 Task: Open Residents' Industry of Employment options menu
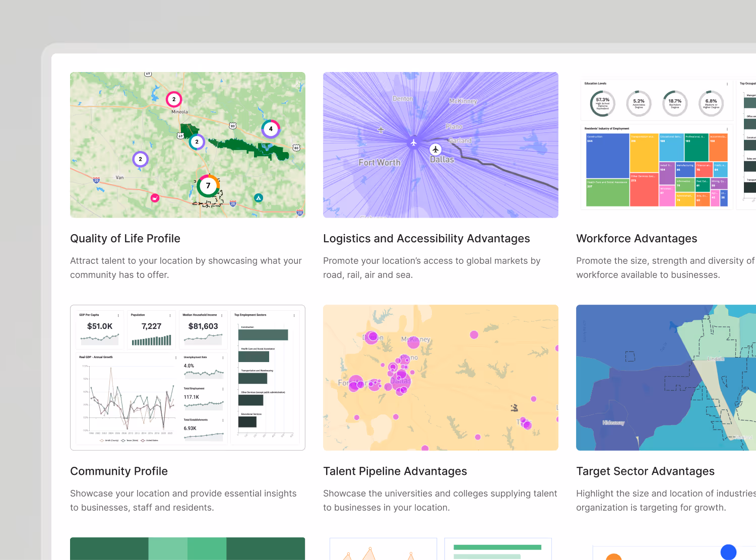tap(727, 129)
